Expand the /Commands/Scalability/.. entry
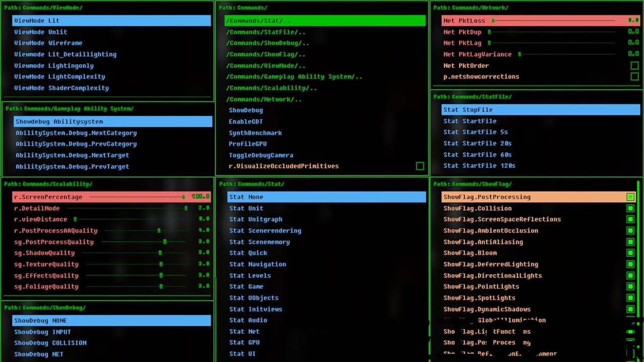Image resolution: width=644 pixels, height=362 pixels. [x=273, y=88]
